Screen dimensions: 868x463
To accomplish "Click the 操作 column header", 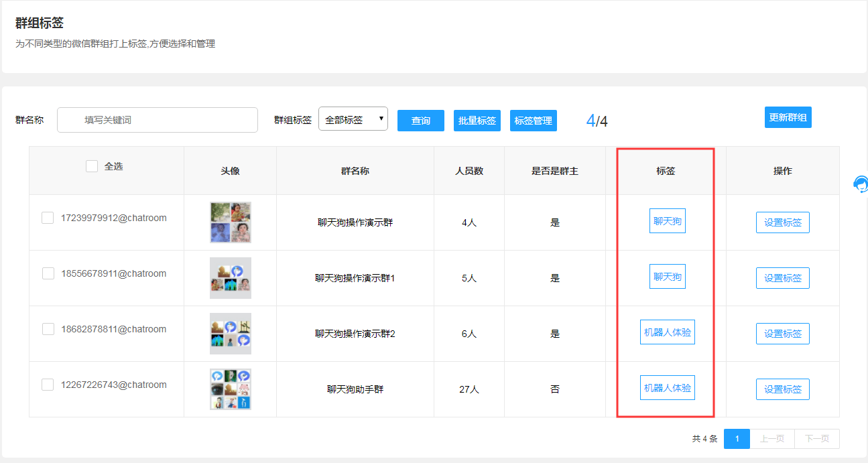I will pos(783,171).
